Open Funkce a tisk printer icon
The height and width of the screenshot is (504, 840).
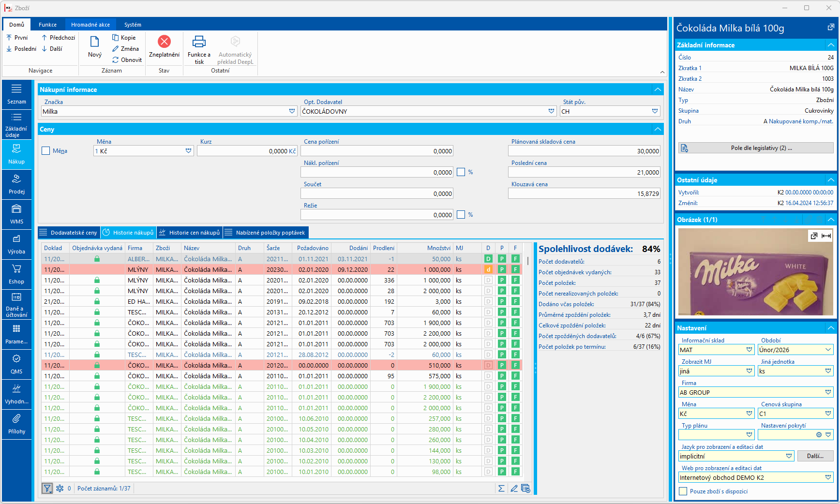199,42
